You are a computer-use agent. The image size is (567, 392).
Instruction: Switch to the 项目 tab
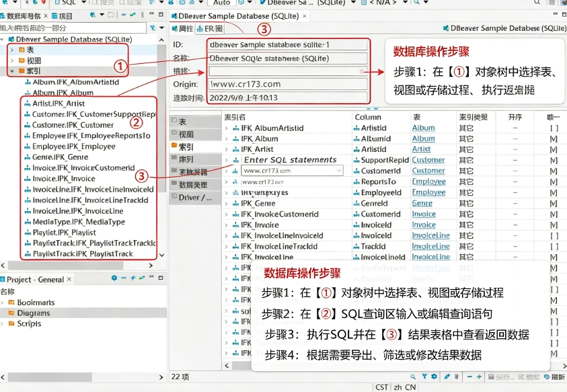point(62,16)
